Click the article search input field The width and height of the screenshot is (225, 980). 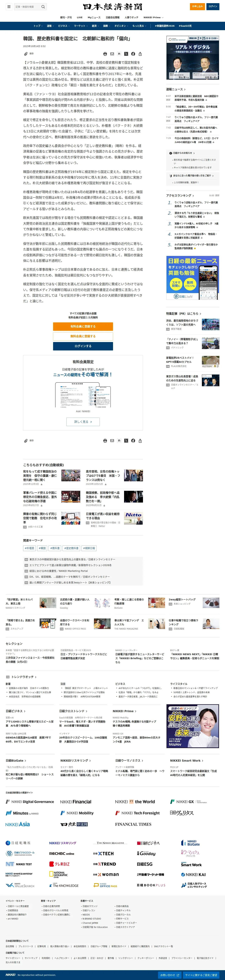coord(27,6)
